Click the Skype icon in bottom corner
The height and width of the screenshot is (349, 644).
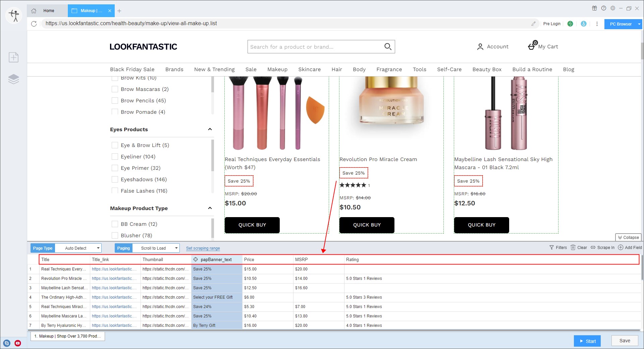point(7,343)
